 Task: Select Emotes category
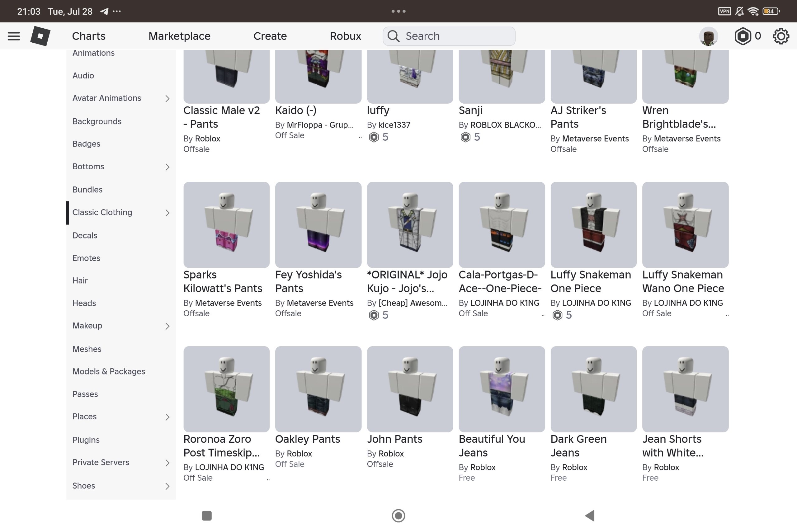click(x=86, y=258)
